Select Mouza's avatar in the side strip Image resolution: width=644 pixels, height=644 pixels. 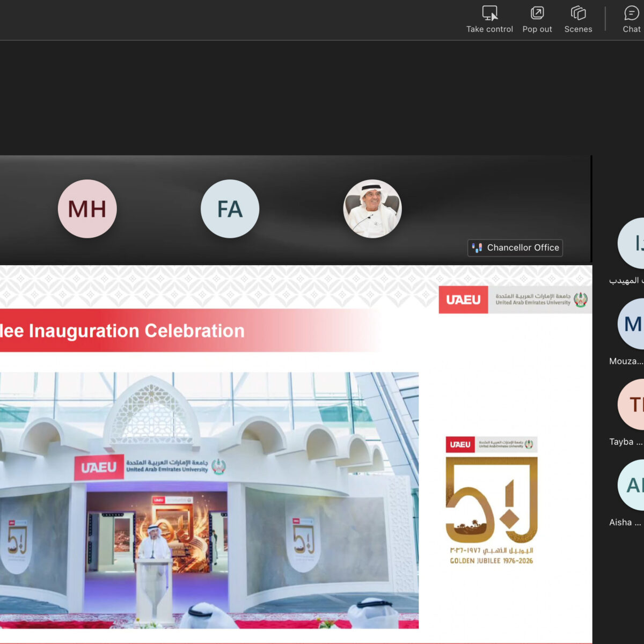coord(633,324)
